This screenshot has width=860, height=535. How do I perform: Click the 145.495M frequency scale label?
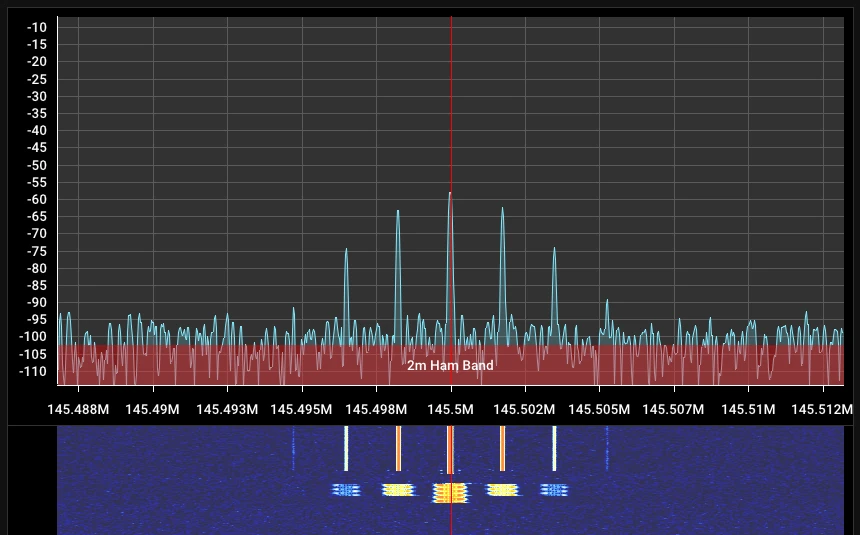coord(301,409)
